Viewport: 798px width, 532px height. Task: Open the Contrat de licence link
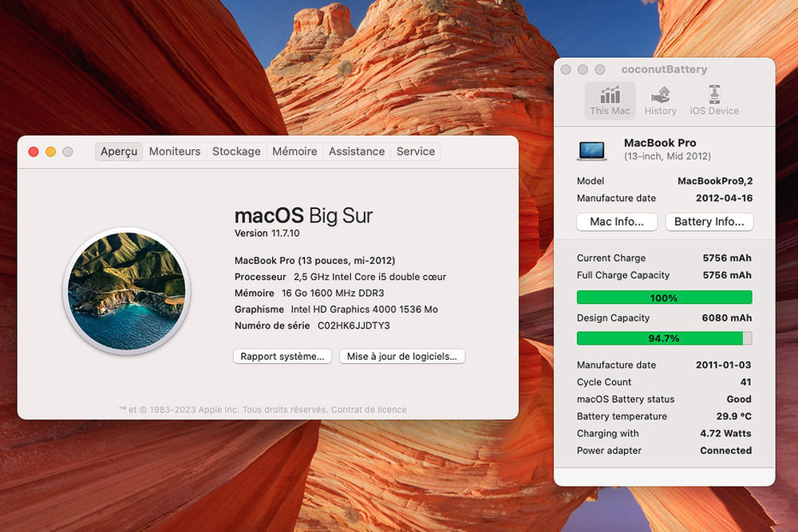(369, 410)
